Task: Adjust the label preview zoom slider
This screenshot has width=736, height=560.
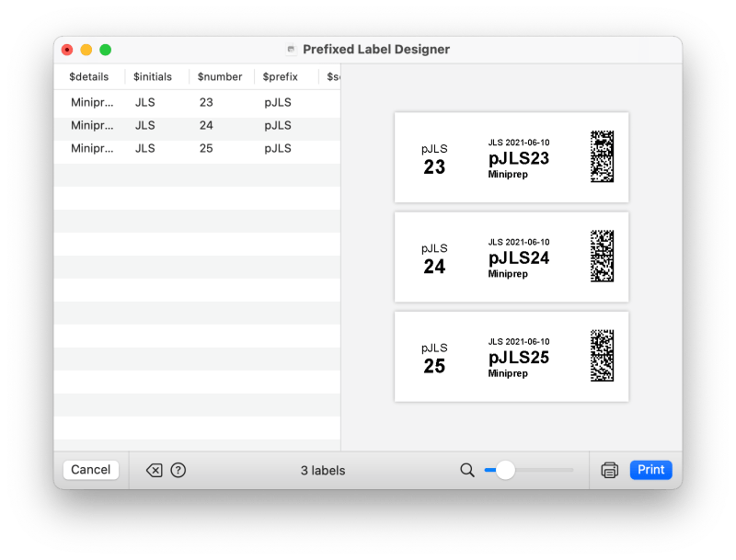Action: 504,470
